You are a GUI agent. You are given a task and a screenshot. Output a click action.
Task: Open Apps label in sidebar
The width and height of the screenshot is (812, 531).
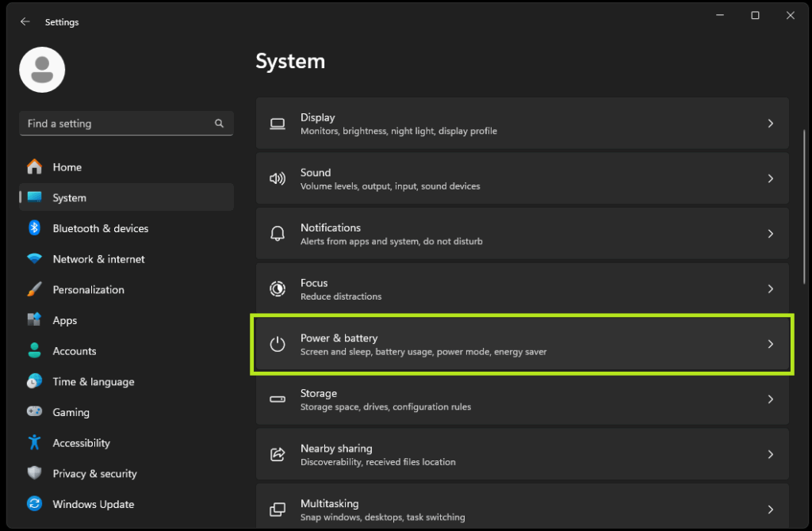(x=65, y=320)
